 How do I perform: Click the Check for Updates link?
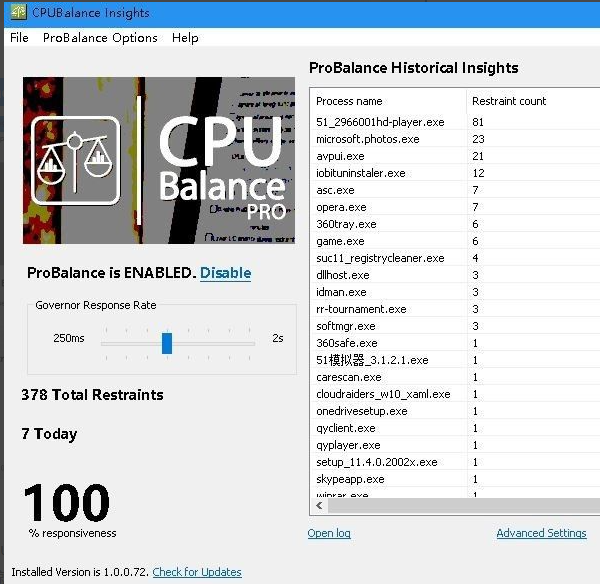pyautogui.click(x=197, y=572)
